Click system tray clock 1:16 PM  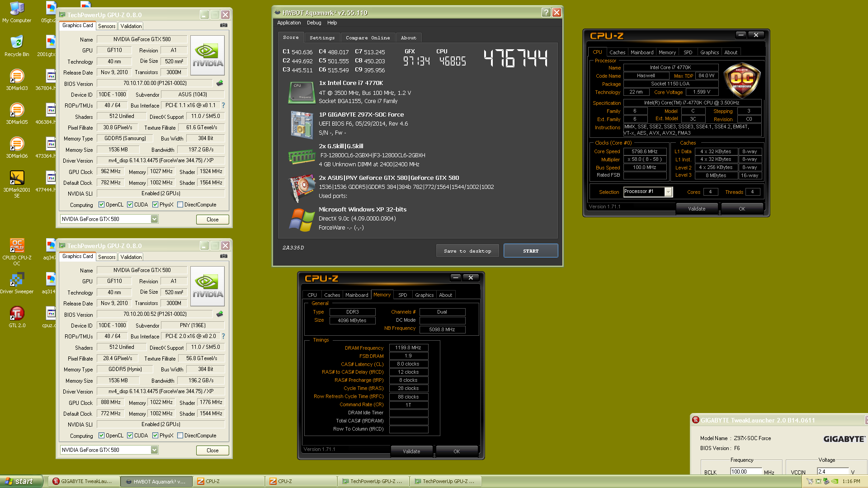(851, 482)
